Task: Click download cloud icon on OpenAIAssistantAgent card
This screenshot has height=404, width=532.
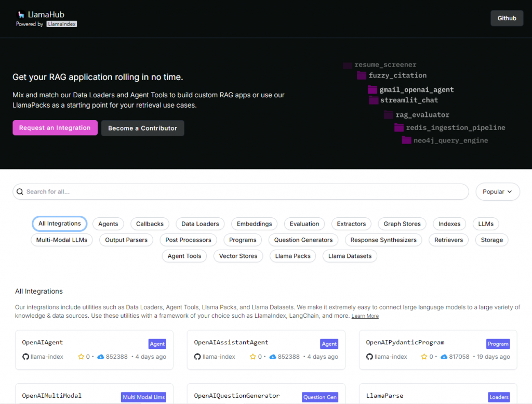Action: [x=272, y=357]
